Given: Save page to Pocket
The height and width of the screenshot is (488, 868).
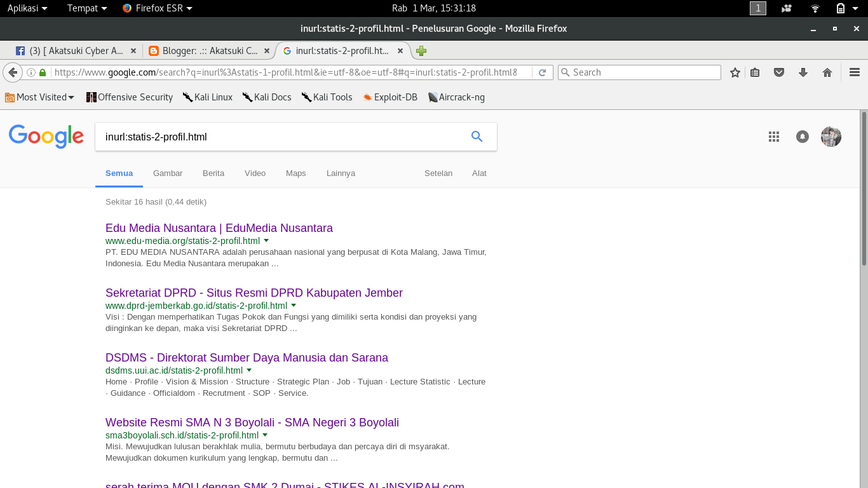Looking at the screenshot, I should (779, 72).
